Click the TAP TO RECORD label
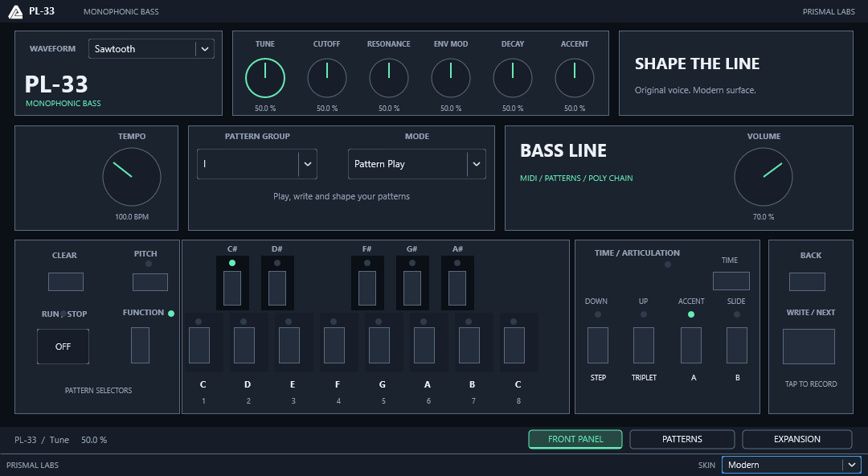Image resolution: width=868 pixels, height=476 pixels. pos(811,384)
